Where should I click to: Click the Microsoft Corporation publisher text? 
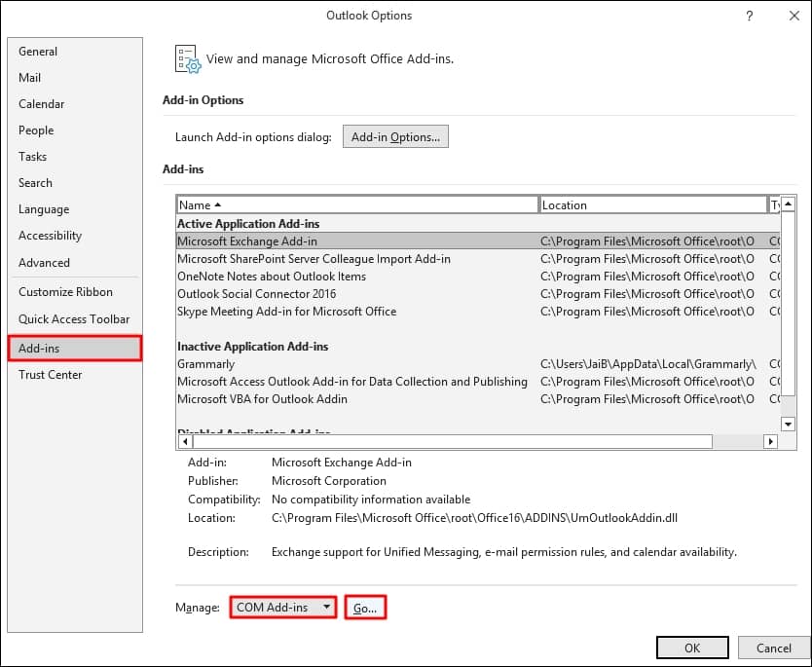[329, 481]
